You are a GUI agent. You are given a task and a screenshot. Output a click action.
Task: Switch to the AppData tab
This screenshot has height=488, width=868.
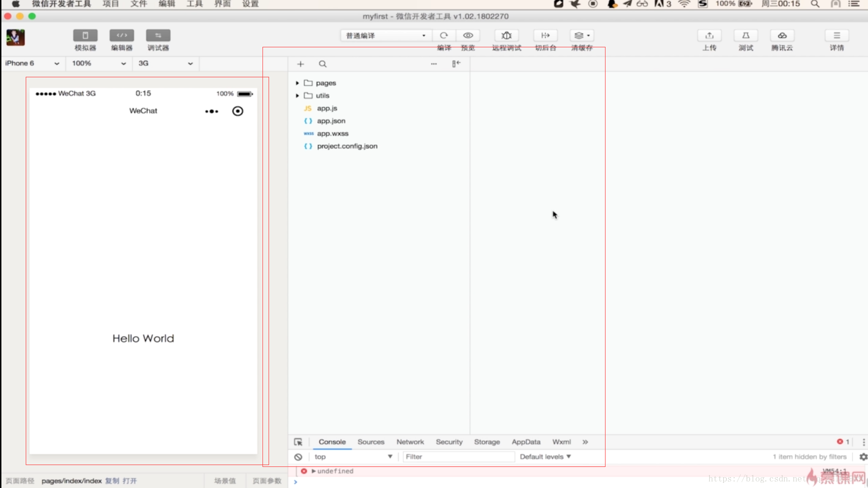(526, 442)
